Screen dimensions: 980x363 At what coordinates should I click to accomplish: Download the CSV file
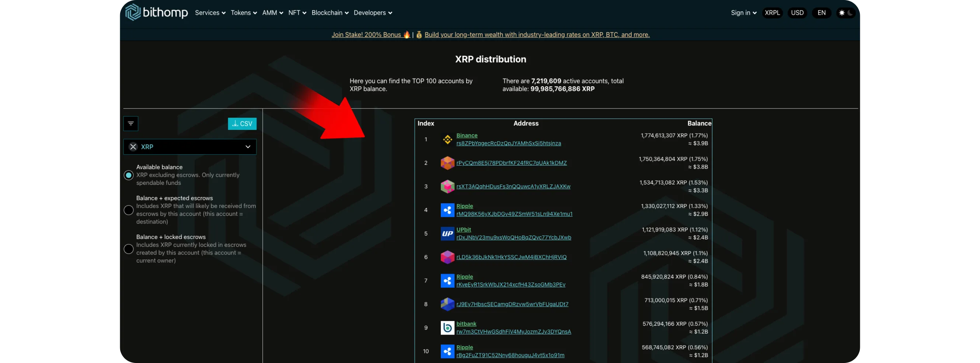pyautogui.click(x=242, y=124)
